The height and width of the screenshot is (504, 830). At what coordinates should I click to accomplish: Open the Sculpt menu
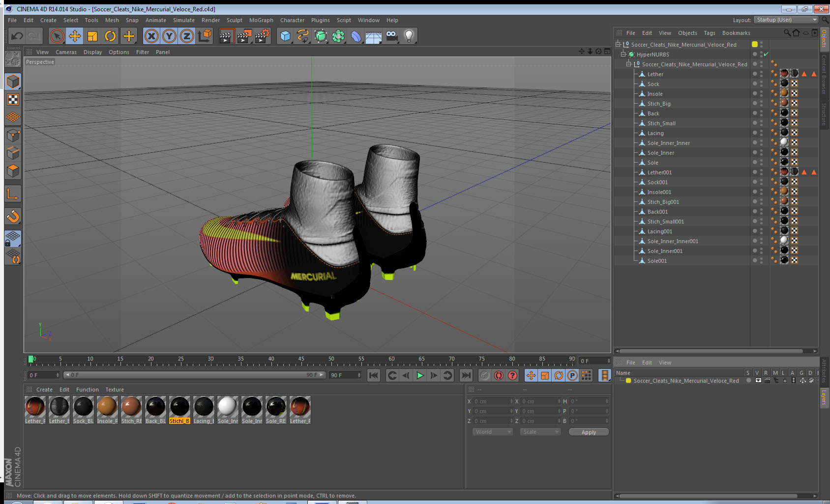235,20
